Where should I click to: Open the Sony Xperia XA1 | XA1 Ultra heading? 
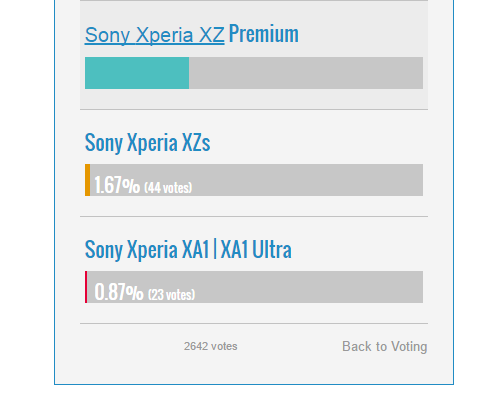coord(188,249)
